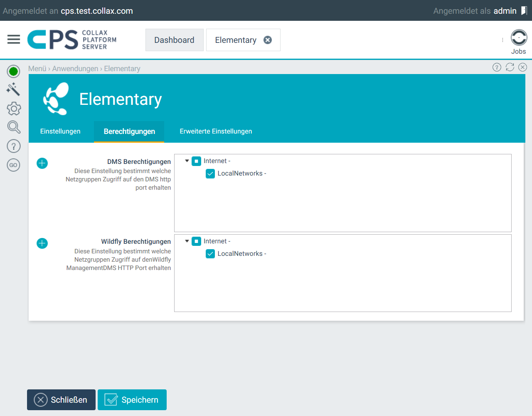Open the panel help icon beside refresh
Screen dimensions: 532x416
pyautogui.click(x=497, y=67)
